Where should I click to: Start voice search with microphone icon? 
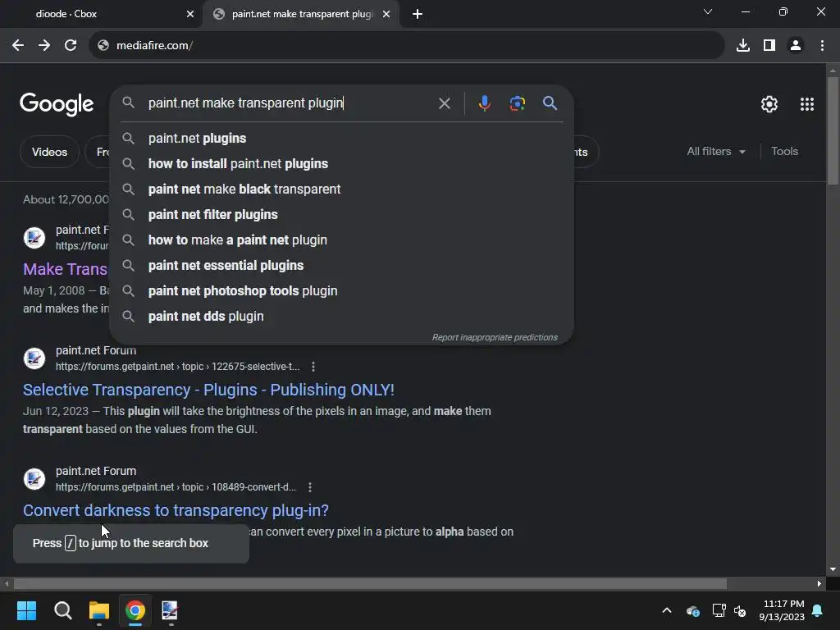point(484,103)
